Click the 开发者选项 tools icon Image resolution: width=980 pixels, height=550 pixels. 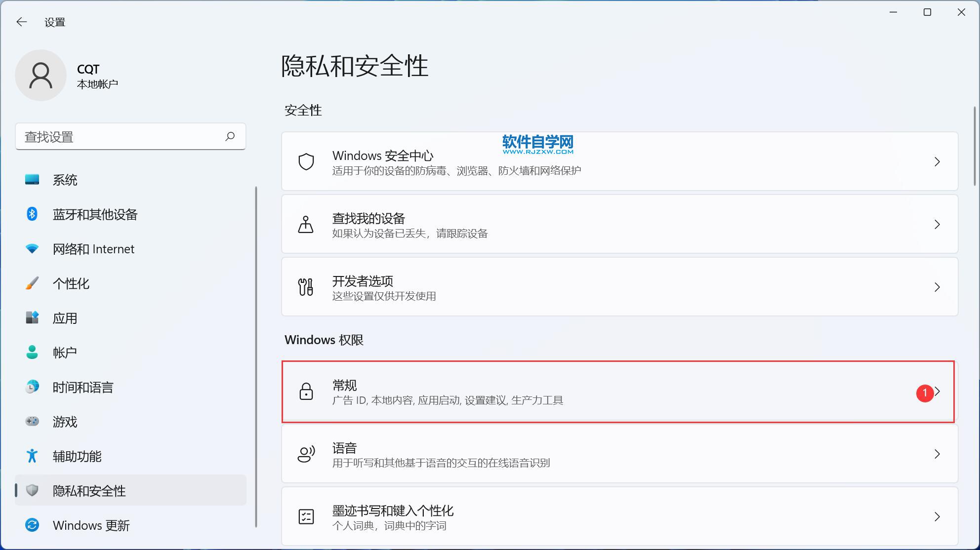tap(306, 287)
